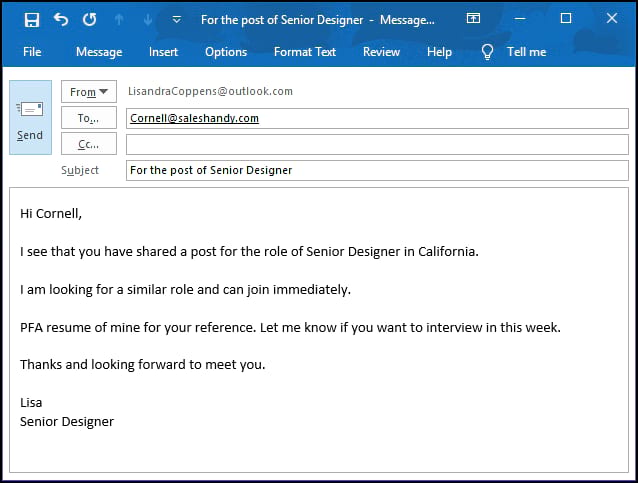The image size is (638, 483).
Task: Click the 'Hi Cornell,' greeting line
Action: coord(51,214)
